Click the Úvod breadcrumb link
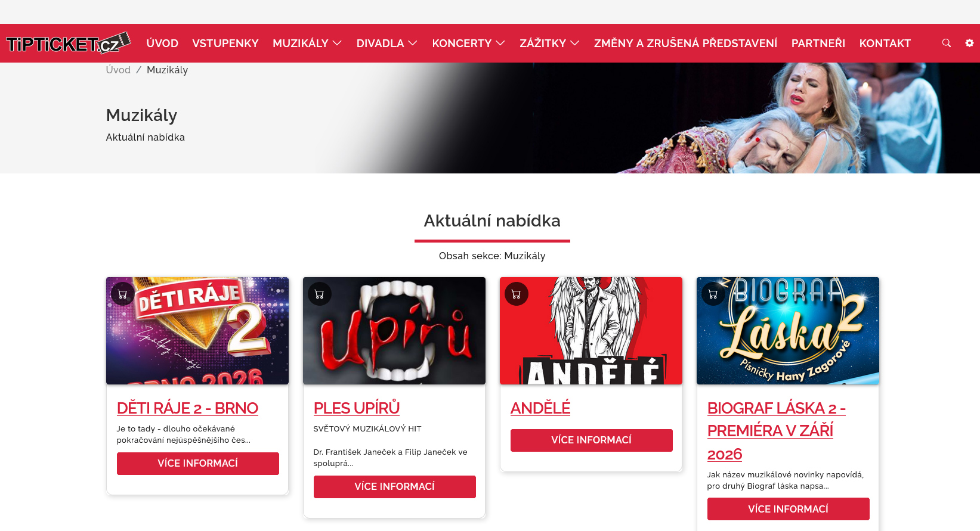980x531 pixels. click(x=118, y=70)
